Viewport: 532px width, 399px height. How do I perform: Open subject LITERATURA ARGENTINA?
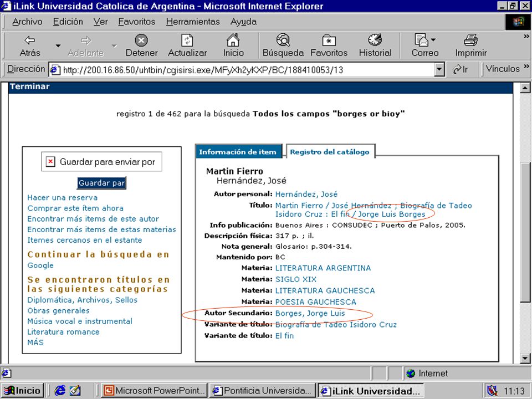323,268
